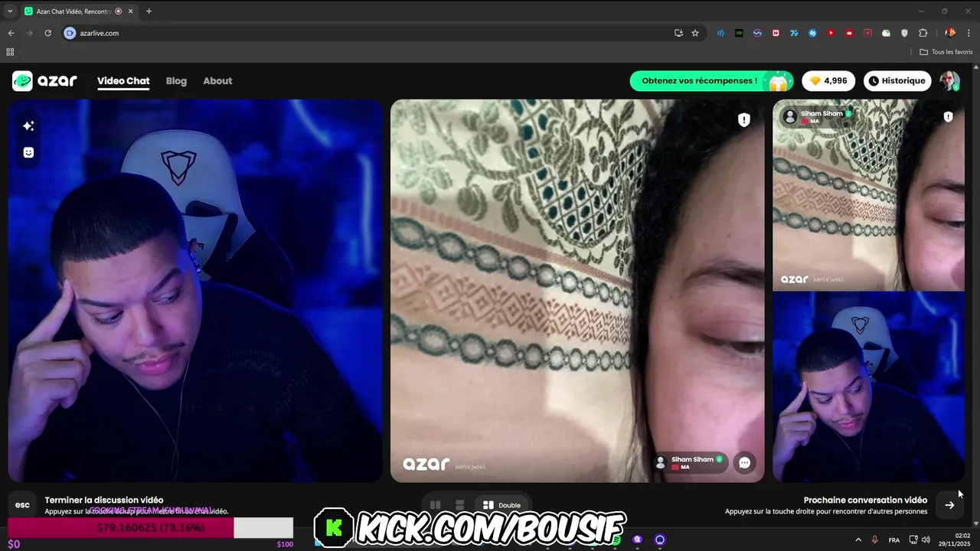980x551 pixels.
Task: Open the chat bubble next to Siham Siham
Action: pos(744,462)
